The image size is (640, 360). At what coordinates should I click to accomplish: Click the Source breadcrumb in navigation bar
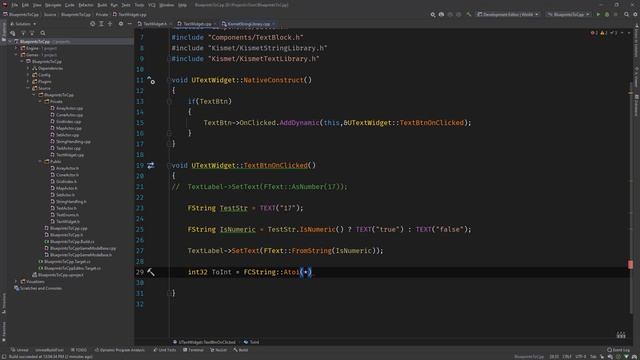[x=50, y=14]
